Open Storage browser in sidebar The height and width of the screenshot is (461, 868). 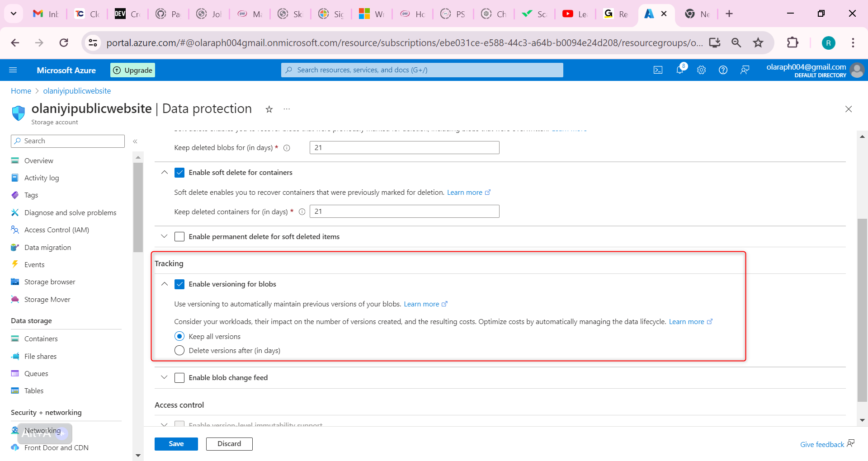point(50,282)
